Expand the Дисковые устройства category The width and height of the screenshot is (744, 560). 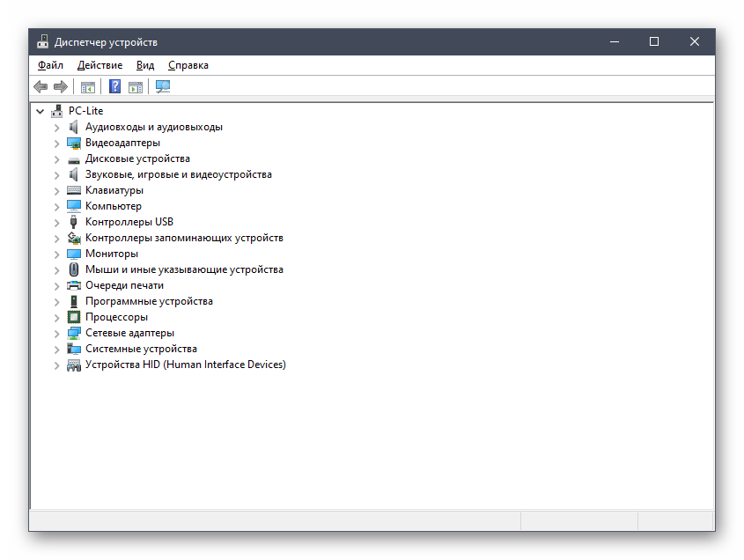tap(57, 158)
